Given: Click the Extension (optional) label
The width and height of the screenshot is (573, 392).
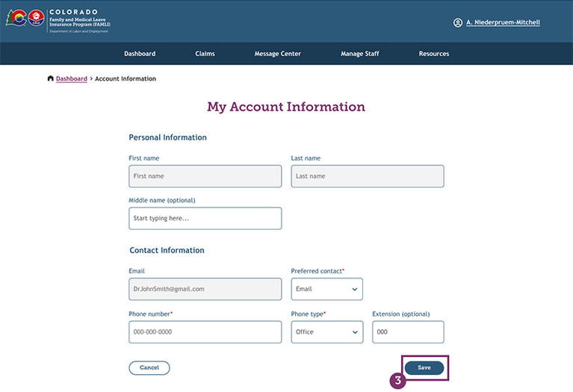Looking at the screenshot, I should [x=401, y=314].
